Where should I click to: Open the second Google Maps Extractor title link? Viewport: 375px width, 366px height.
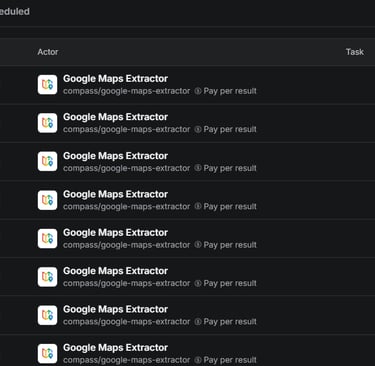pos(115,117)
